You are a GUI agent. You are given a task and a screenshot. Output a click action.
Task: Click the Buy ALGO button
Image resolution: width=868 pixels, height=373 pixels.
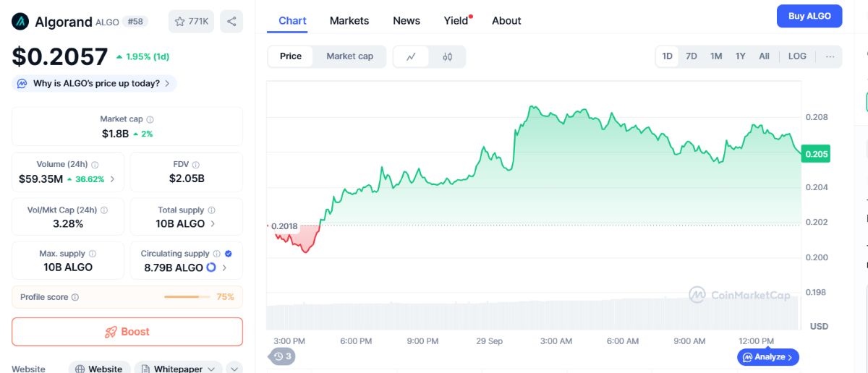click(809, 16)
